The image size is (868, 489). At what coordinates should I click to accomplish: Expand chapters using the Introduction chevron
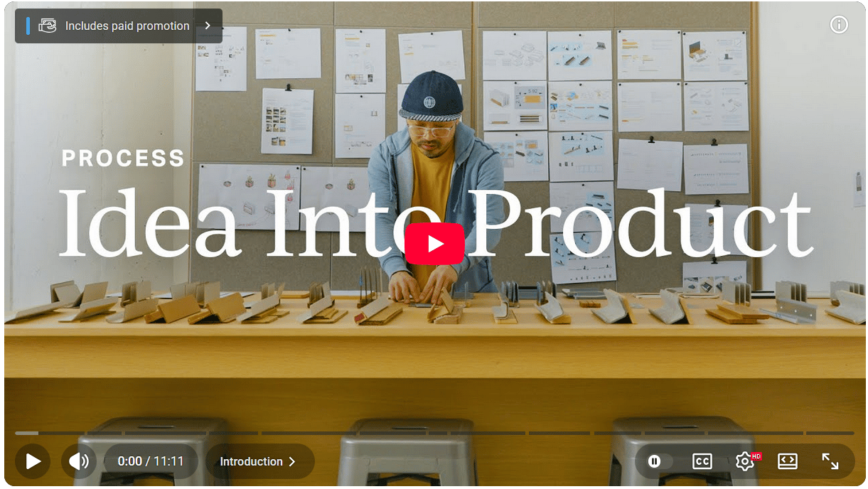[x=291, y=461]
